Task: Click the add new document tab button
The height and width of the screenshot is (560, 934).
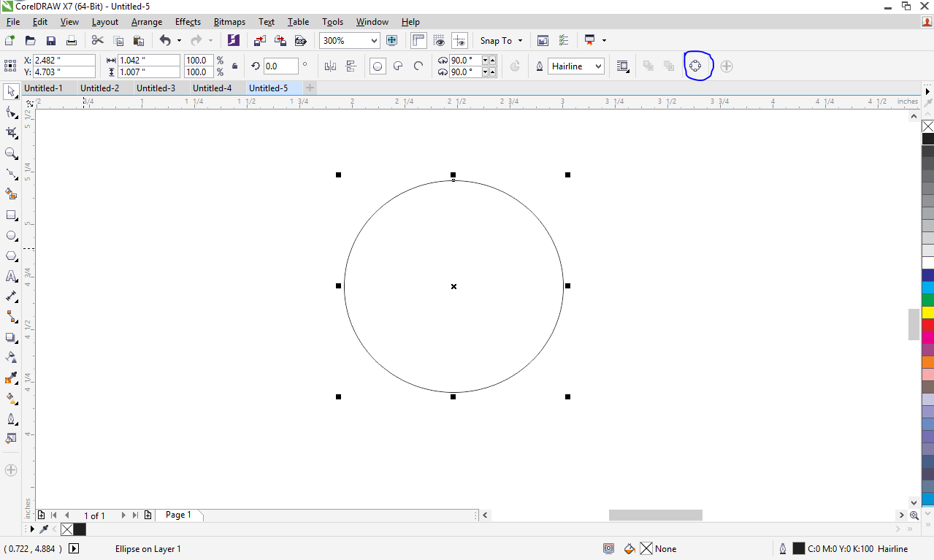Action: pyautogui.click(x=310, y=88)
